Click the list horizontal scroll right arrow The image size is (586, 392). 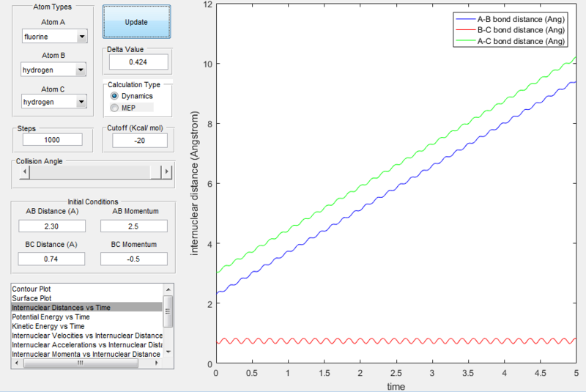(x=157, y=363)
